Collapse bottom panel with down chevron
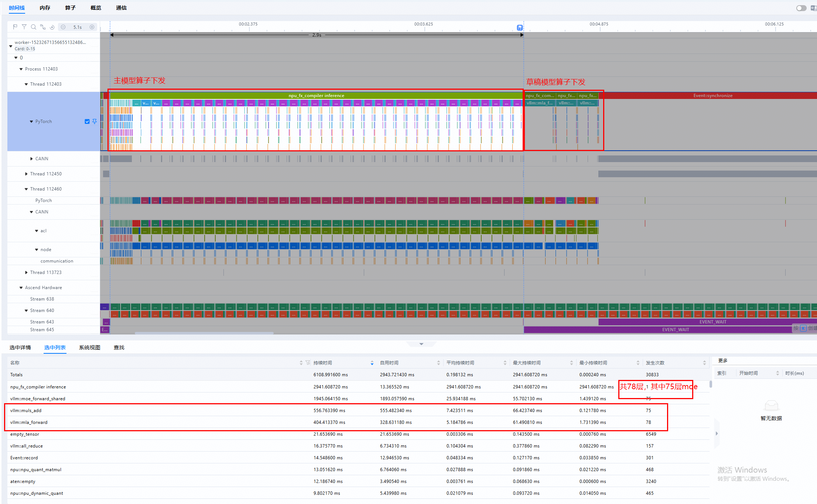The width and height of the screenshot is (817, 504). (x=421, y=344)
